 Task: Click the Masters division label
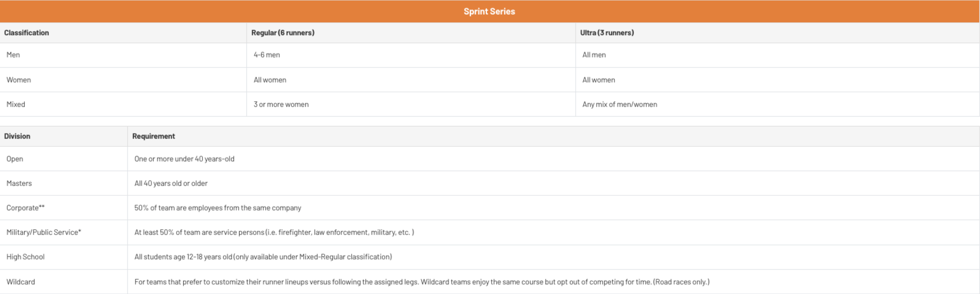(19, 183)
